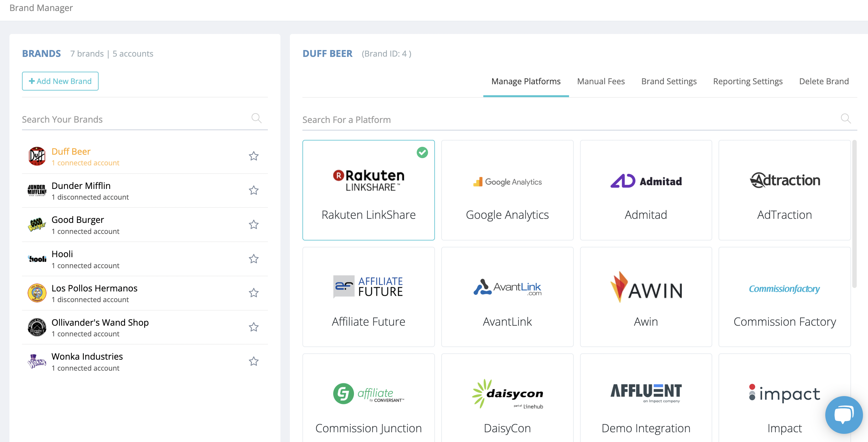Click the DUFF BEER panel heading
Screen dimensions: 868x442
coord(327,53)
